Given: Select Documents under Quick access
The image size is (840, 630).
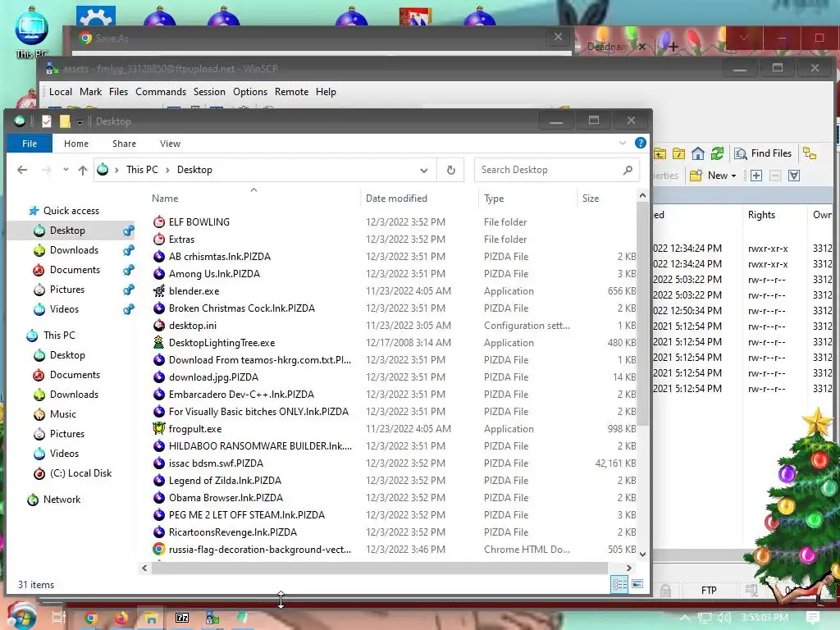Looking at the screenshot, I should (75, 270).
